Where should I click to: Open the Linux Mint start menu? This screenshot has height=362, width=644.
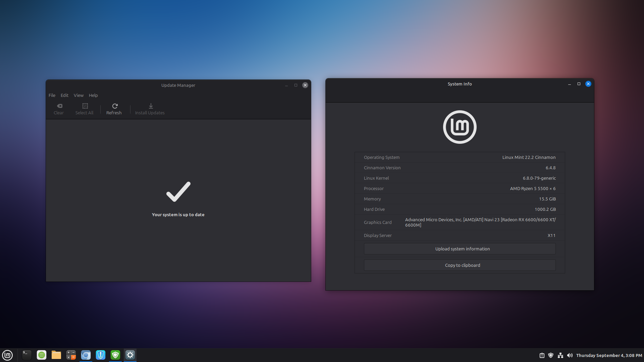(x=7, y=355)
